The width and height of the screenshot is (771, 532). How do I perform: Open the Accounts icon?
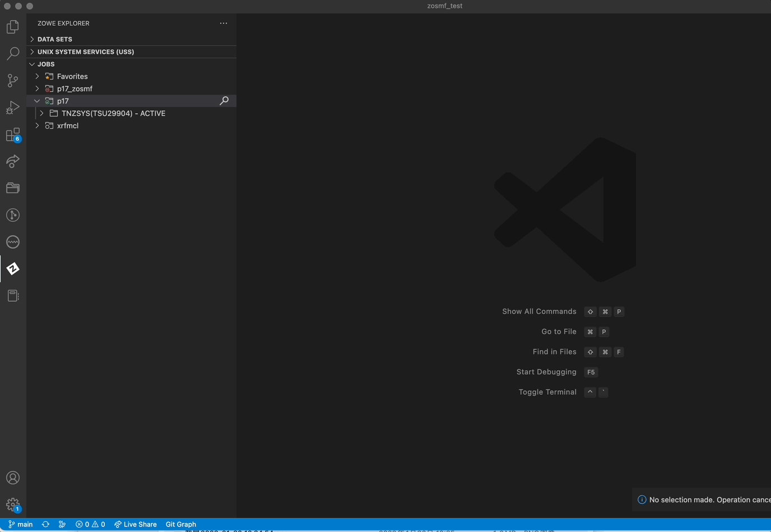pyautogui.click(x=13, y=478)
